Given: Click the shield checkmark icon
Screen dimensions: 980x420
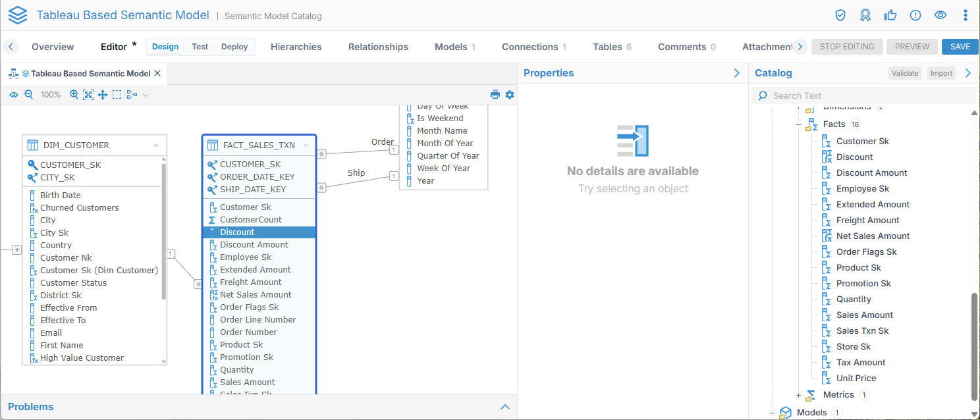Looking at the screenshot, I should tap(840, 15).
